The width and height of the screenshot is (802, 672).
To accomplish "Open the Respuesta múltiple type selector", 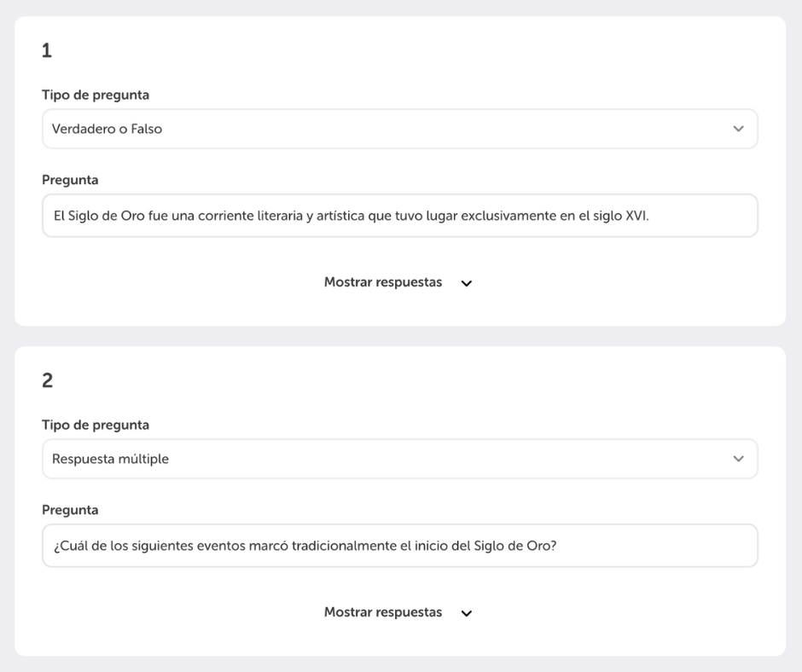I will (400, 459).
